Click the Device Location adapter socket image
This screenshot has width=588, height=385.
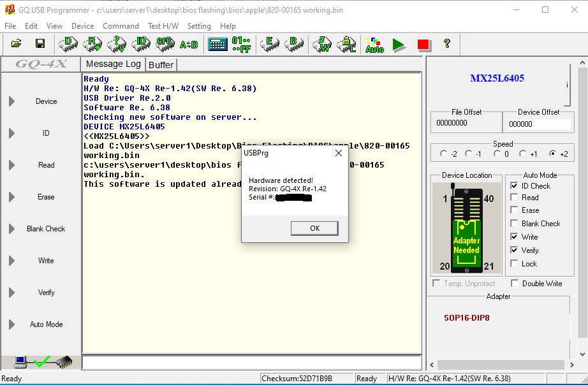point(466,228)
